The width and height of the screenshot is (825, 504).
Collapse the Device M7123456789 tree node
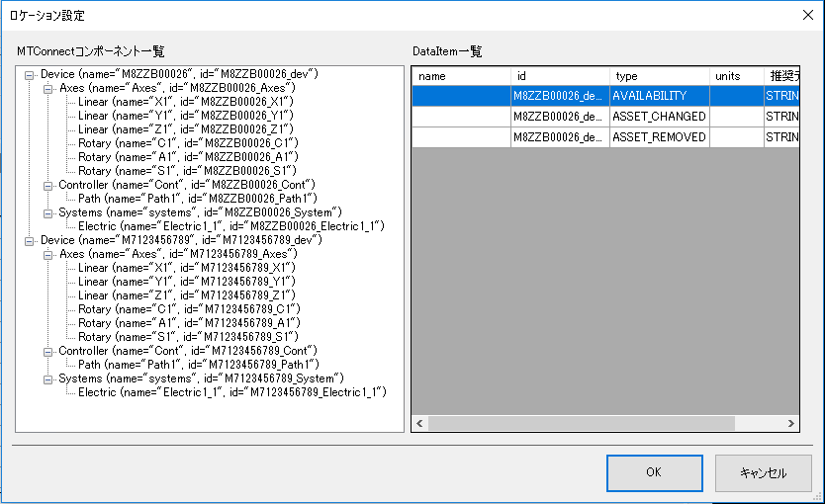[x=30, y=242]
